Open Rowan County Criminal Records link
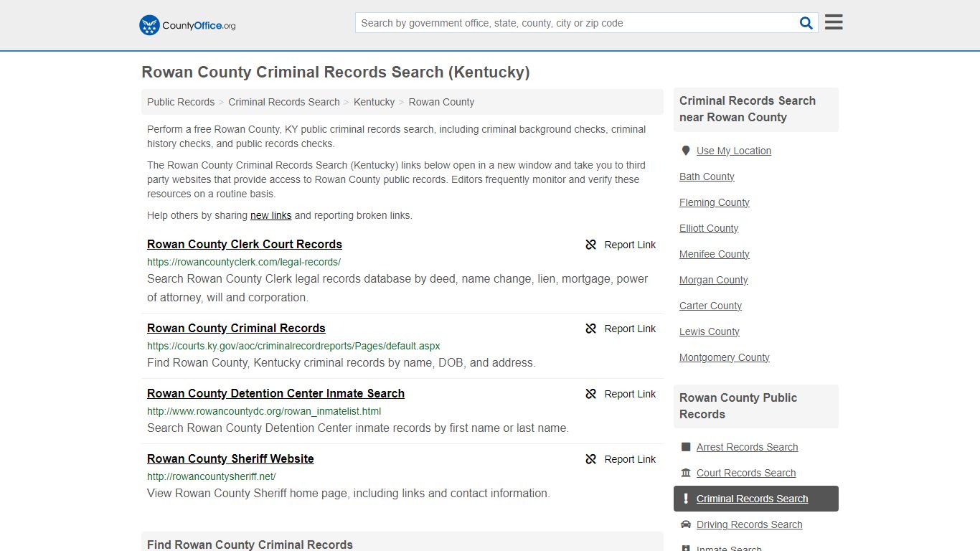The width and height of the screenshot is (980, 551). (236, 328)
